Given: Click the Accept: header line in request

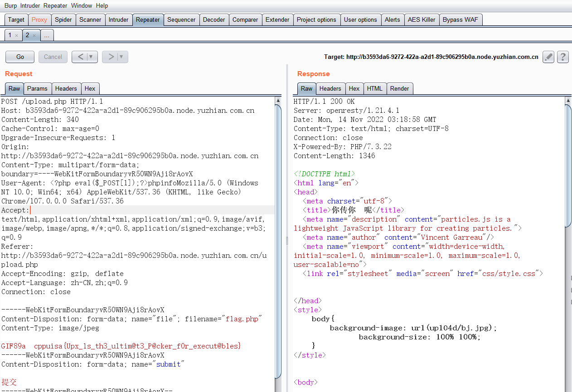Looking at the screenshot, I should pos(138,210).
